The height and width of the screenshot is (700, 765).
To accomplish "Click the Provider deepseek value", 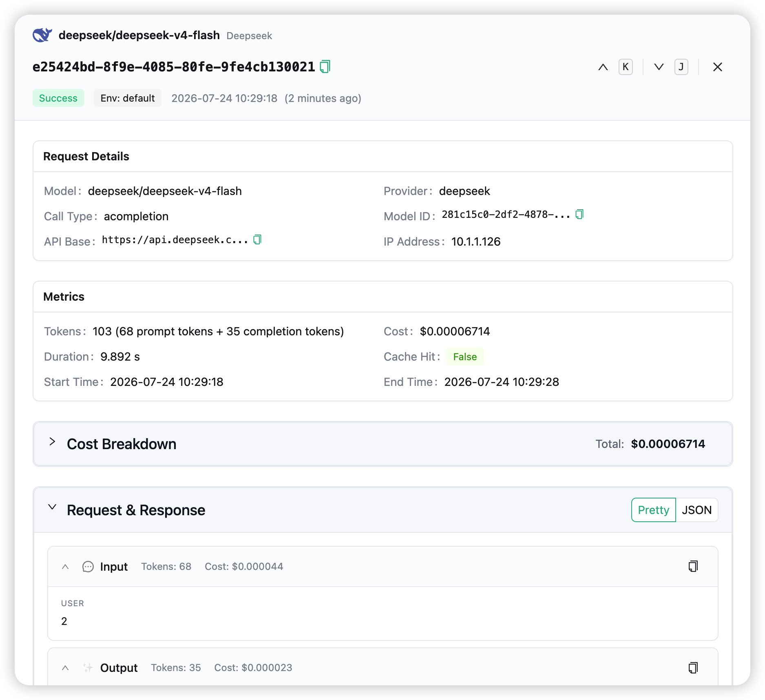I will 464,191.
